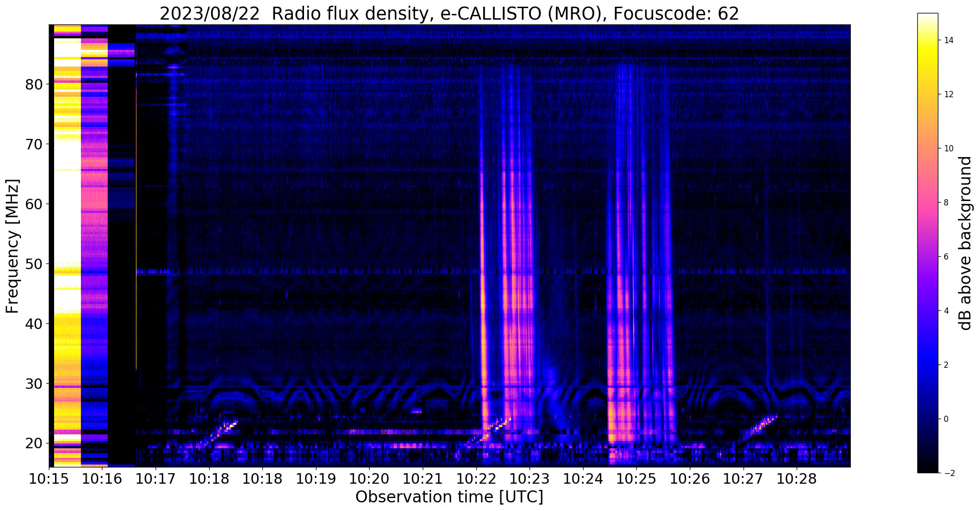Click the 10:25 time tick label
The width and height of the screenshot is (980, 511).
[636, 479]
